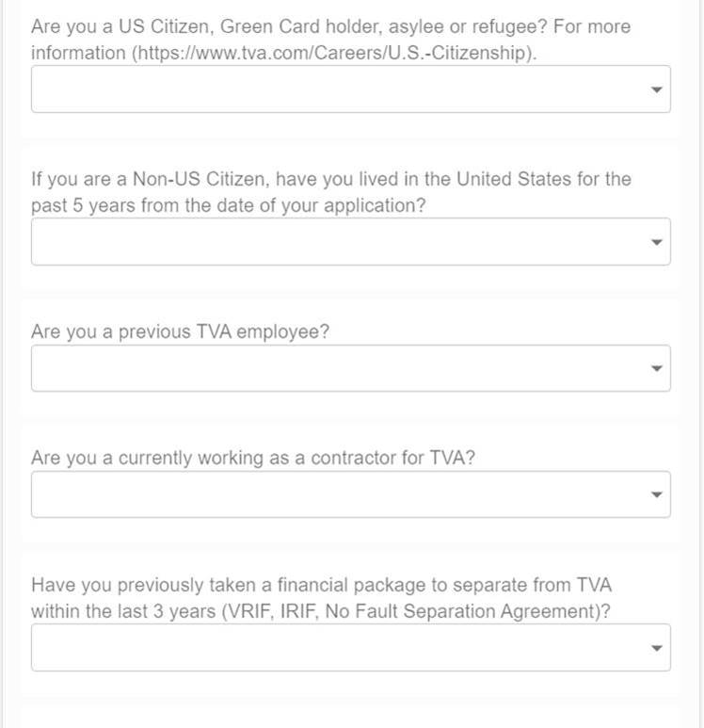Click the arrow on financial package dropdown
Image resolution: width=704 pixels, height=728 pixels.
(657, 648)
